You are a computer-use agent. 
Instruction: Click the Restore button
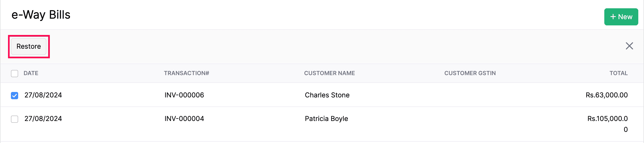click(29, 46)
